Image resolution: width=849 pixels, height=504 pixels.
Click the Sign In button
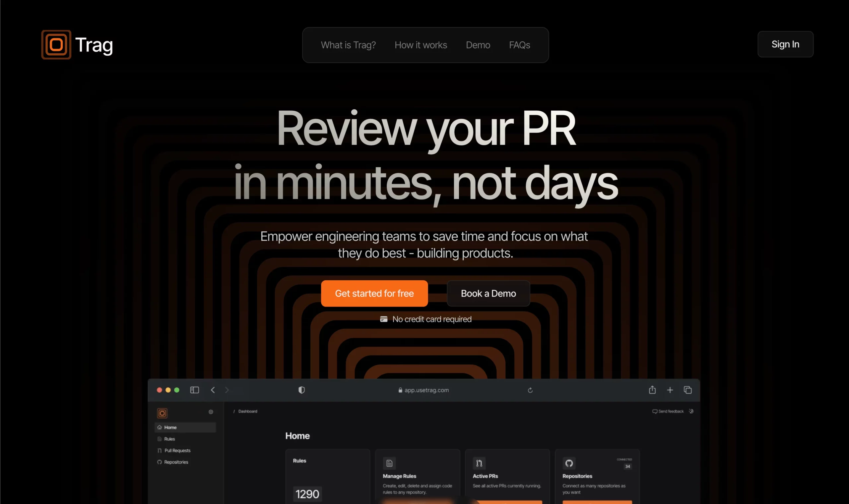pos(785,44)
